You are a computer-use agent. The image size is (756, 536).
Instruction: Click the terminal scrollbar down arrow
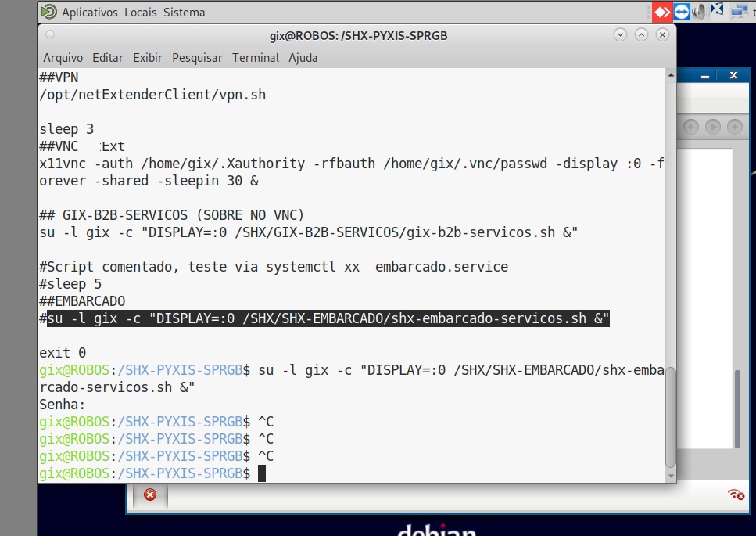point(670,474)
